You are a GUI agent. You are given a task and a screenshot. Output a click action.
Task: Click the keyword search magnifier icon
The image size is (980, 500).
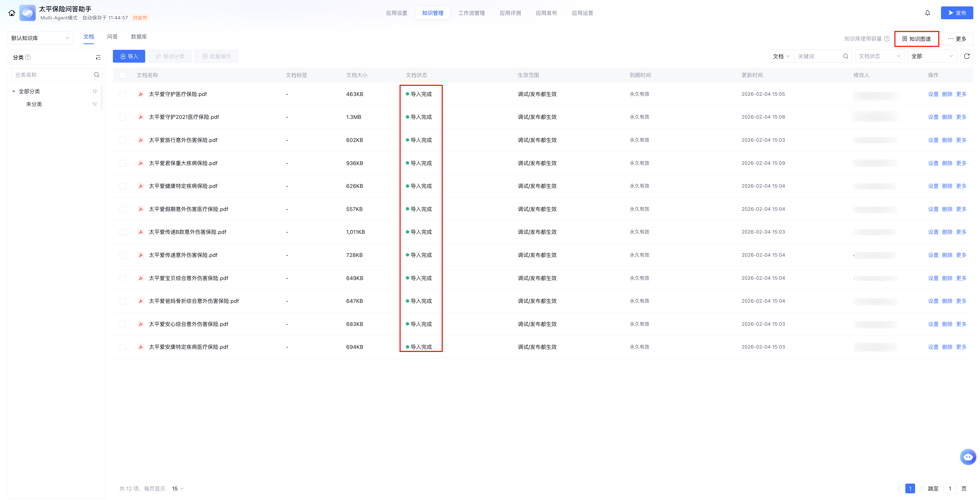click(845, 56)
